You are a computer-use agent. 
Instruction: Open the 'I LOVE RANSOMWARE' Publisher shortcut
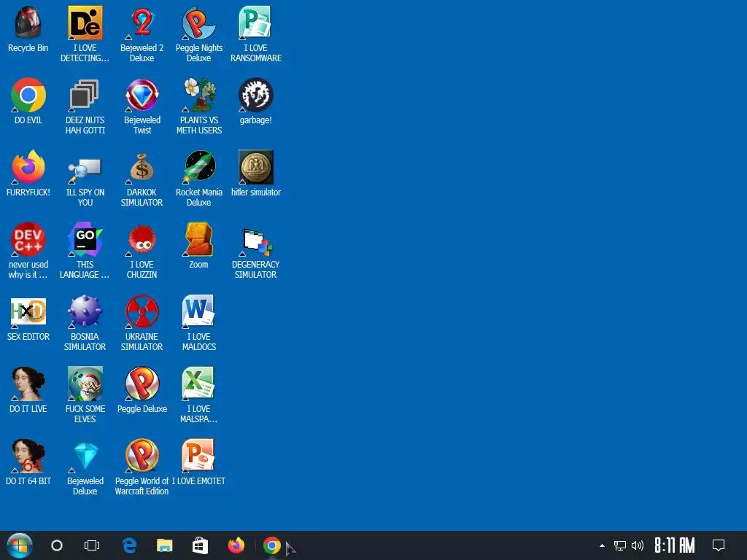(x=255, y=23)
